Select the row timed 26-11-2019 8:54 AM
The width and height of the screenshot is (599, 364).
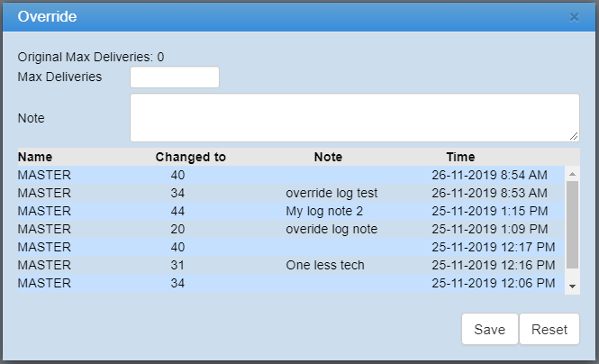[x=288, y=175]
